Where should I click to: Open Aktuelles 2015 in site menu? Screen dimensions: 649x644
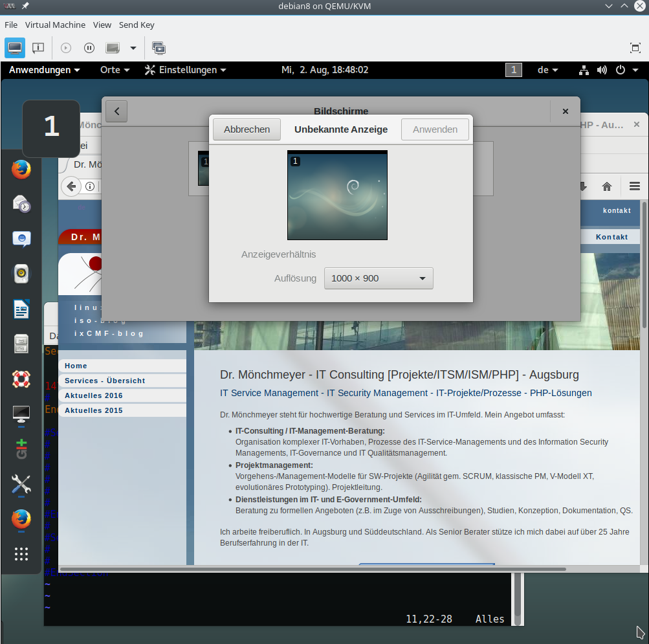click(x=122, y=410)
